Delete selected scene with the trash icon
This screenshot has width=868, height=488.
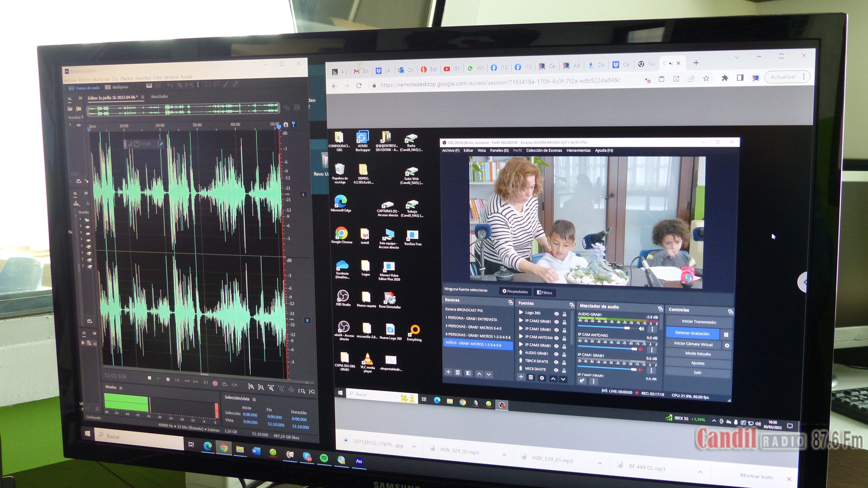tap(458, 372)
